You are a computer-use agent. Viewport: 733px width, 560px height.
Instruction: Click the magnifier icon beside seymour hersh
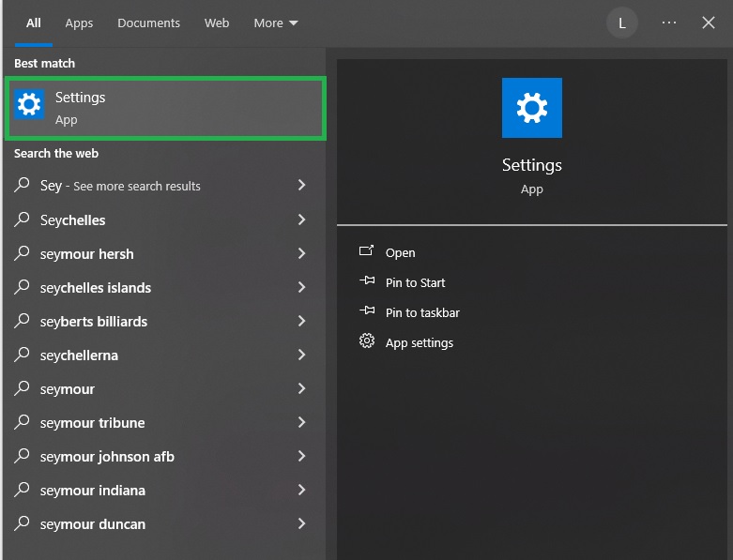coord(22,253)
